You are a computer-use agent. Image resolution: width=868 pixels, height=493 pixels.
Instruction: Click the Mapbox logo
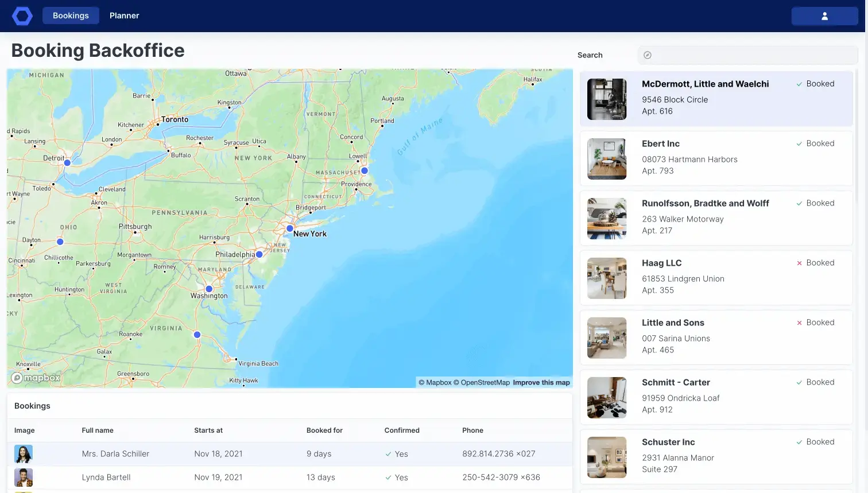tap(36, 378)
